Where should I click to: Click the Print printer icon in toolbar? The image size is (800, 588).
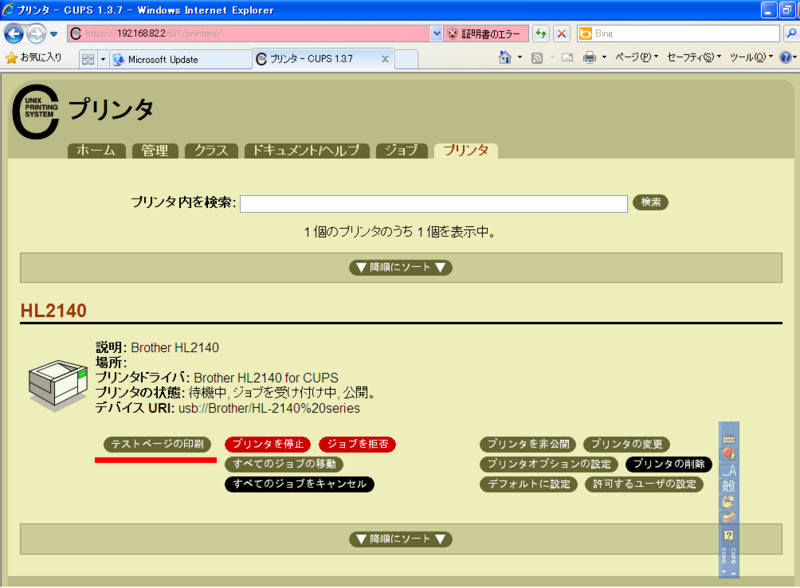click(589, 57)
